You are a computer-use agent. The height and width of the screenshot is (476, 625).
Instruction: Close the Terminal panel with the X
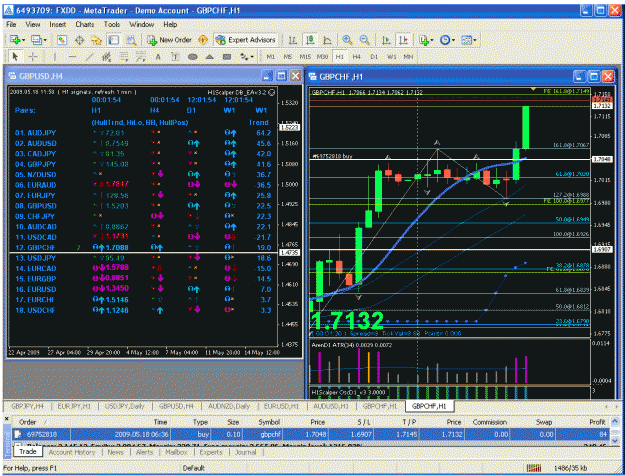pyautogui.click(x=6, y=419)
